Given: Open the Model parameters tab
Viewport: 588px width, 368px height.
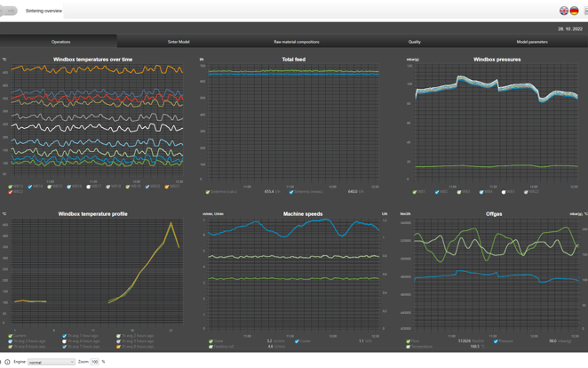Looking at the screenshot, I should tap(532, 42).
